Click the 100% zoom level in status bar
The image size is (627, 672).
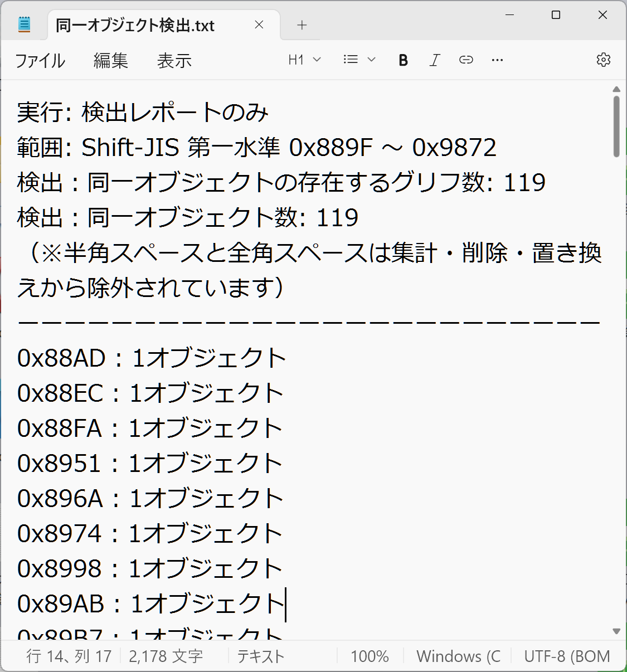point(370,656)
